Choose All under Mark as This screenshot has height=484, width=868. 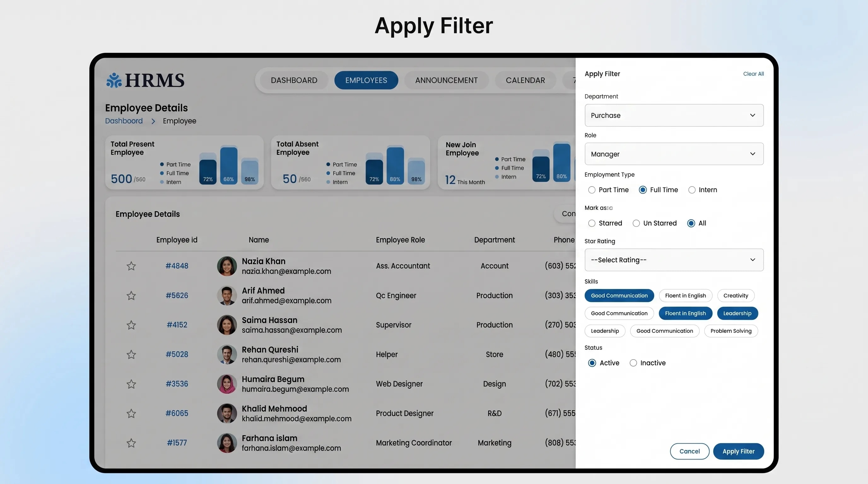tap(691, 223)
